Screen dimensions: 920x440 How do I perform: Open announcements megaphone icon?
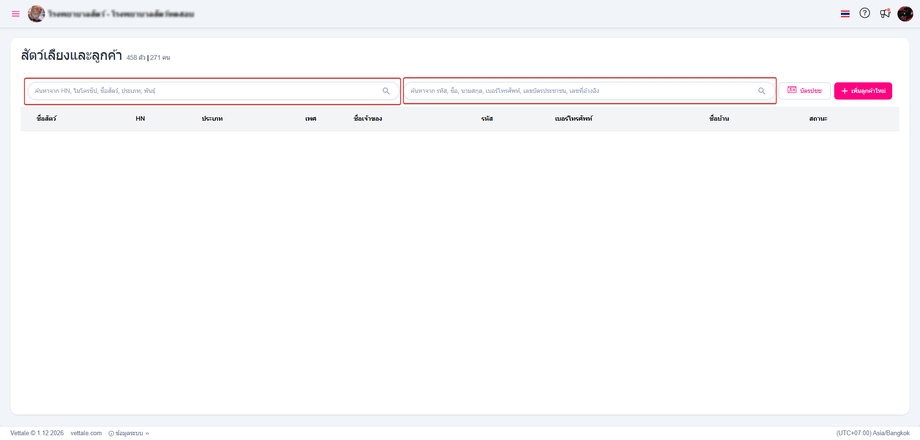pyautogui.click(x=885, y=13)
